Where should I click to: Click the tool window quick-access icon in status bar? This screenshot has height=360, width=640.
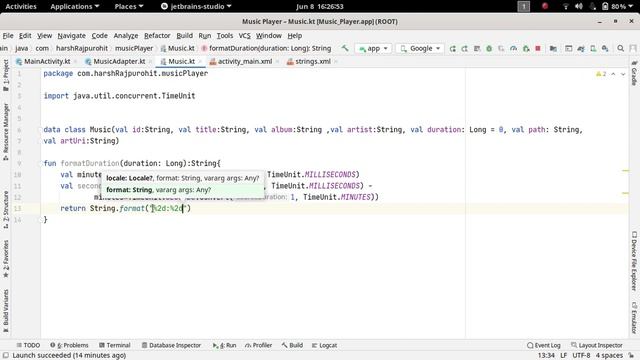(6, 356)
